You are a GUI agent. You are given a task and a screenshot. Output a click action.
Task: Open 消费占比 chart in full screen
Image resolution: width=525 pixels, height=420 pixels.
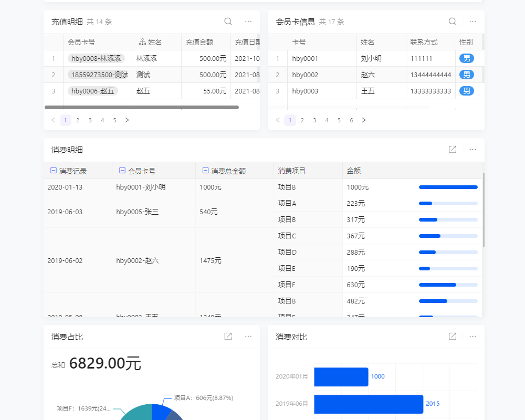coord(228,337)
